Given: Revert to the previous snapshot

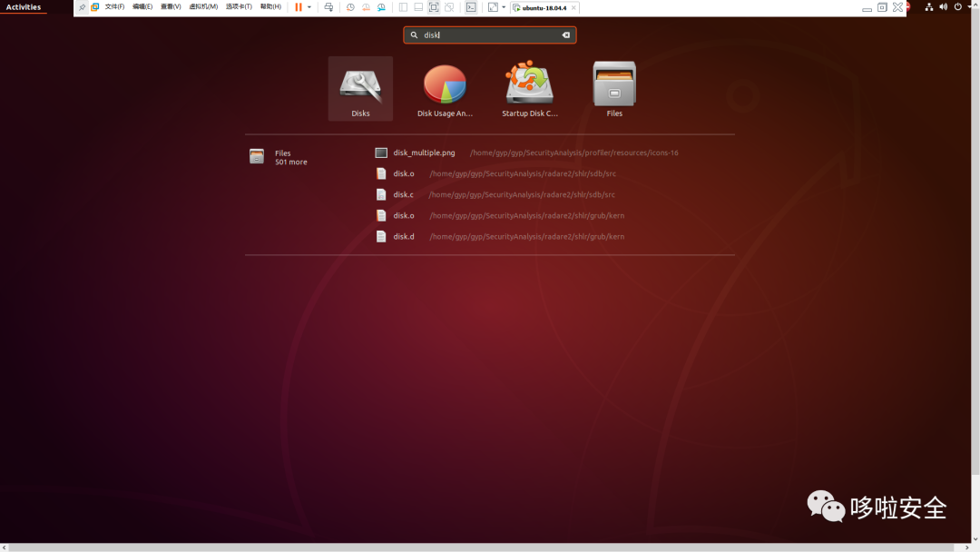Looking at the screenshot, I should click(x=366, y=7).
